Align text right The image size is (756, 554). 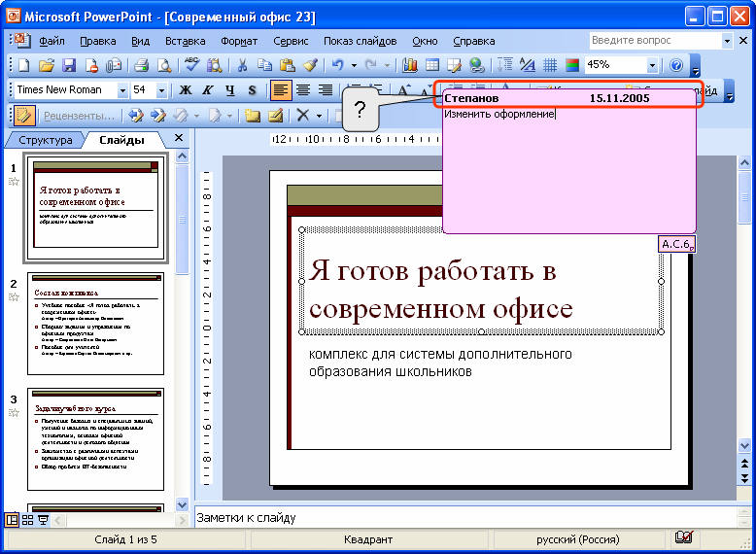tap(326, 90)
